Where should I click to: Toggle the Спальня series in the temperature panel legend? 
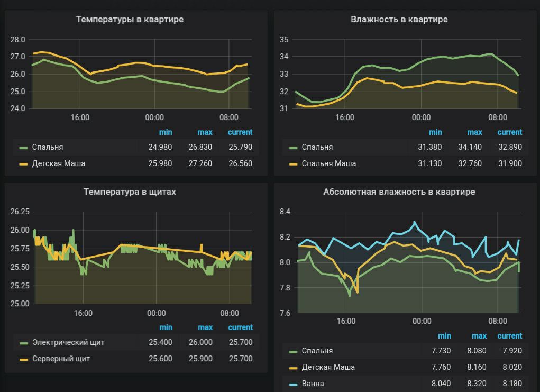[x=47, y=147]
